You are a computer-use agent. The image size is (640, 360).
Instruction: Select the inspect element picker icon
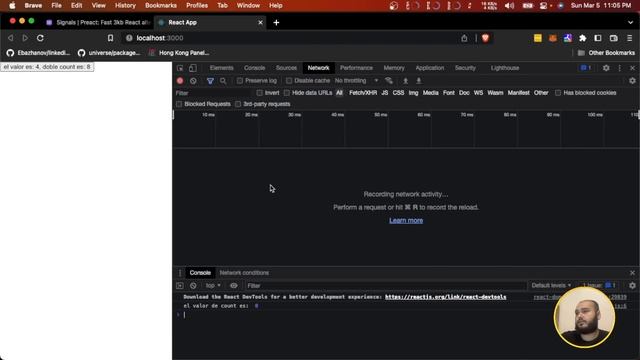(x=180, y=68)
